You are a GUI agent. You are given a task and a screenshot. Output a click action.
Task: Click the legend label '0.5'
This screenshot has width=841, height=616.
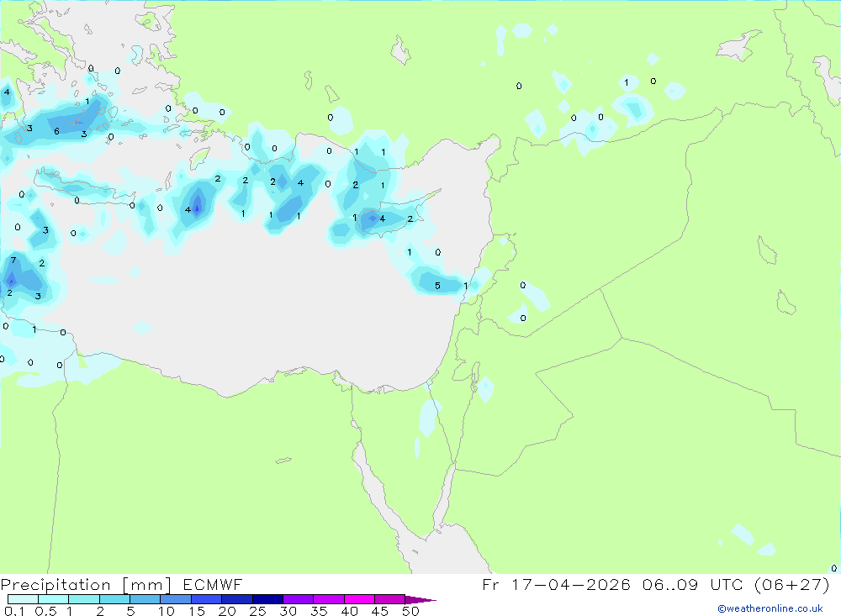click(45, 611)
